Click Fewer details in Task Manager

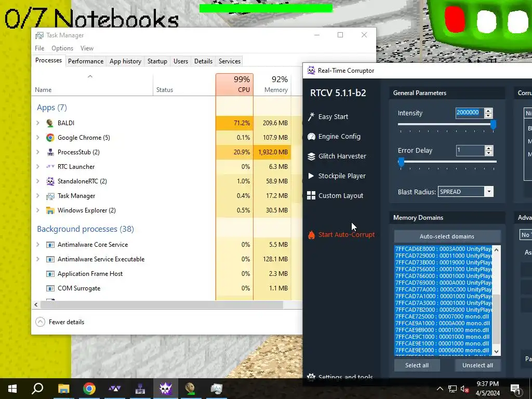(x=60, y=322)
